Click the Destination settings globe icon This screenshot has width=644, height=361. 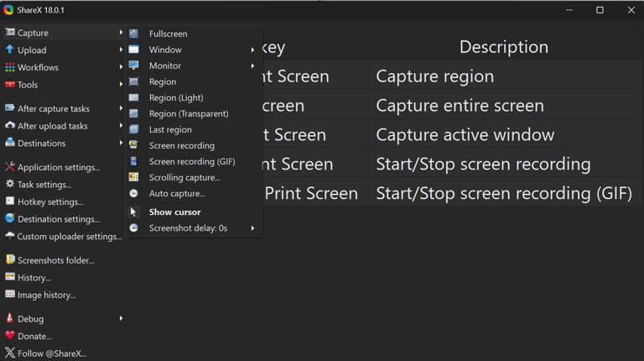[x=10, y=218]
